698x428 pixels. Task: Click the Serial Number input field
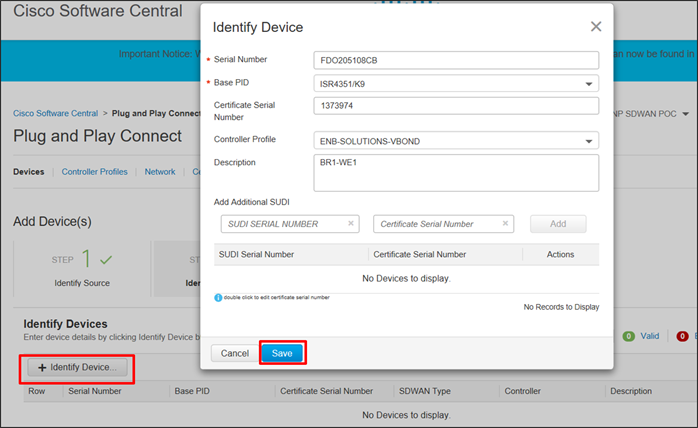coord(456,60)
